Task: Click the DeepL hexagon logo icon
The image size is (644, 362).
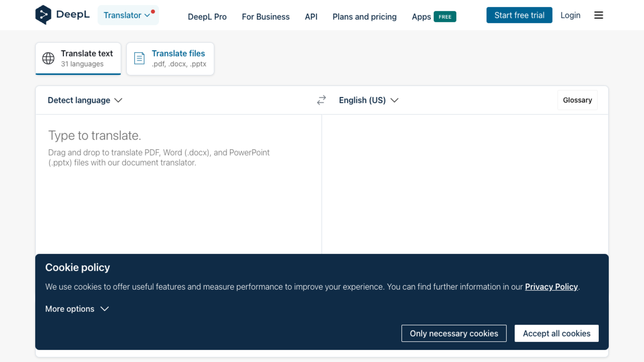Action: (43, 15)
